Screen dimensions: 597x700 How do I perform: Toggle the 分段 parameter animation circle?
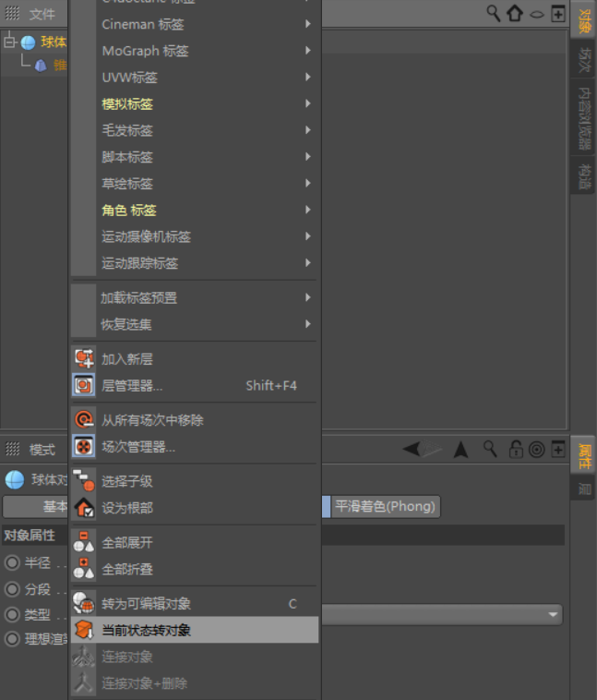point(12,588)
